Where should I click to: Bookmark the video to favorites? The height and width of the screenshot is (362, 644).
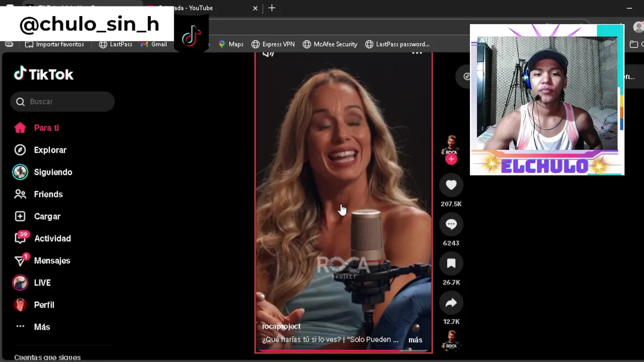451,263
